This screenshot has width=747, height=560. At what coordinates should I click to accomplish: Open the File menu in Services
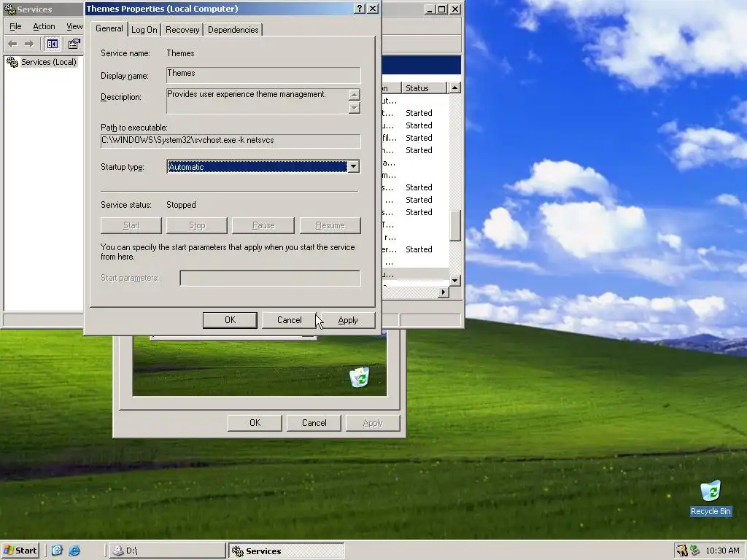[15, 27]
